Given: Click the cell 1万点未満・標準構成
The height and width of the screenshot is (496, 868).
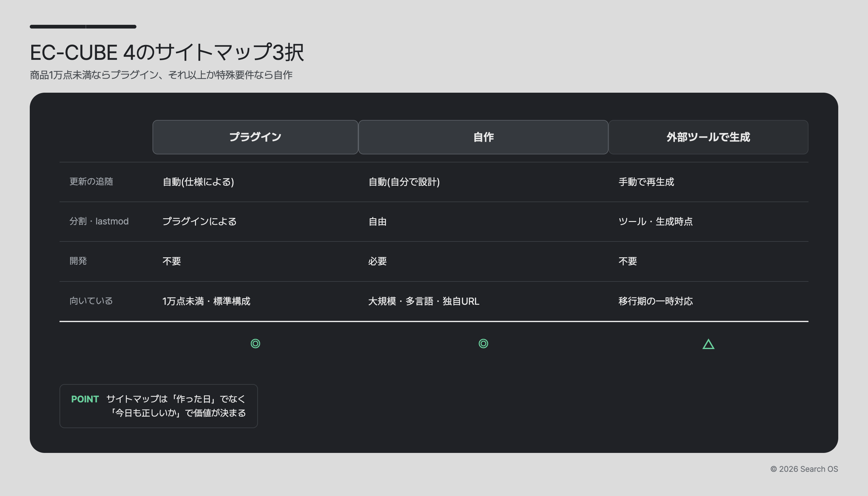Looking at the screenshot, I should tap(206, 301).
